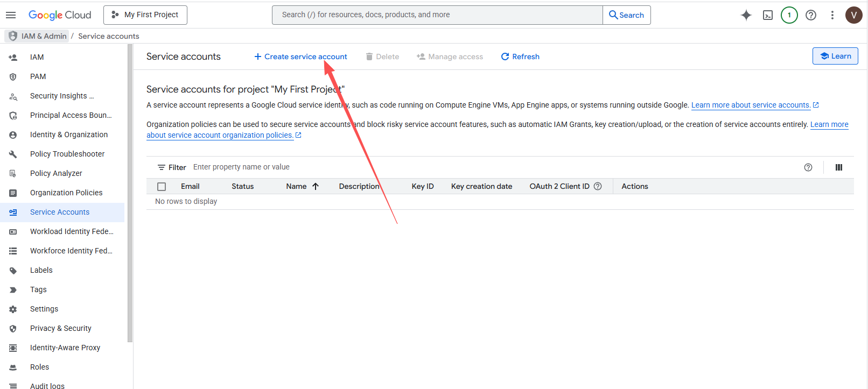Open the main navigation hamburger menu

[x=11, y=15]
